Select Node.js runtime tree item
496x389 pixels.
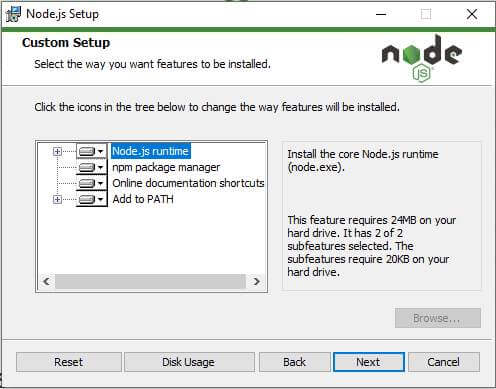coord(151,151)
